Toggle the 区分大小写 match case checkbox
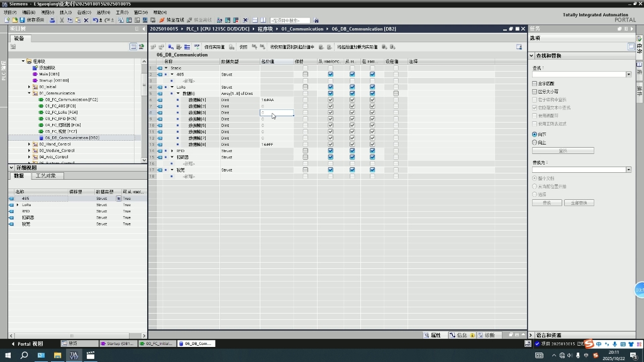The width and height of the screenshot is (644, 362). point(535,92)
